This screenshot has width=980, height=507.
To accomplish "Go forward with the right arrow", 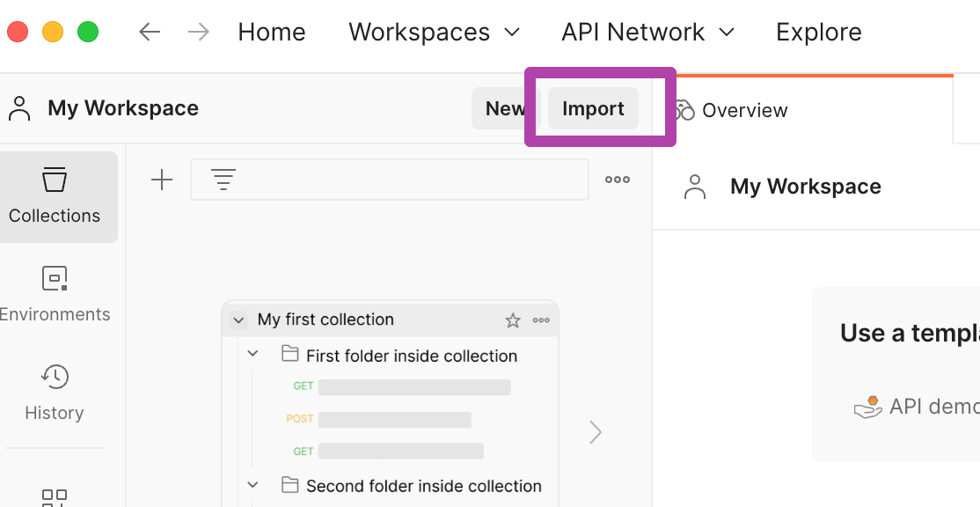I will [x=199, y=32].
